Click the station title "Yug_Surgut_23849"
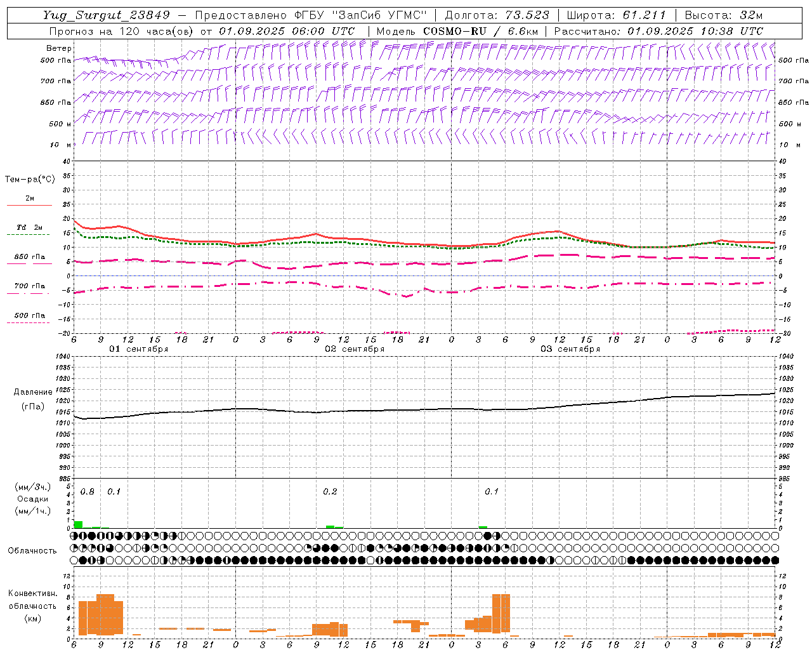Image resolution: width=812 pixels, height=650 pixels. pyautogui.click(x=107, y=15)
